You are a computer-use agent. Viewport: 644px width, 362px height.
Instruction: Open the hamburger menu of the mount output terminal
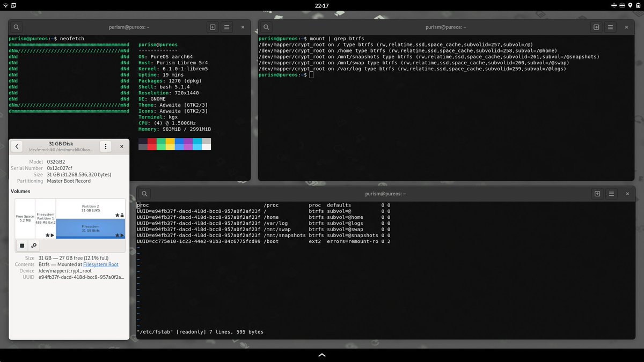click(611, 27)
